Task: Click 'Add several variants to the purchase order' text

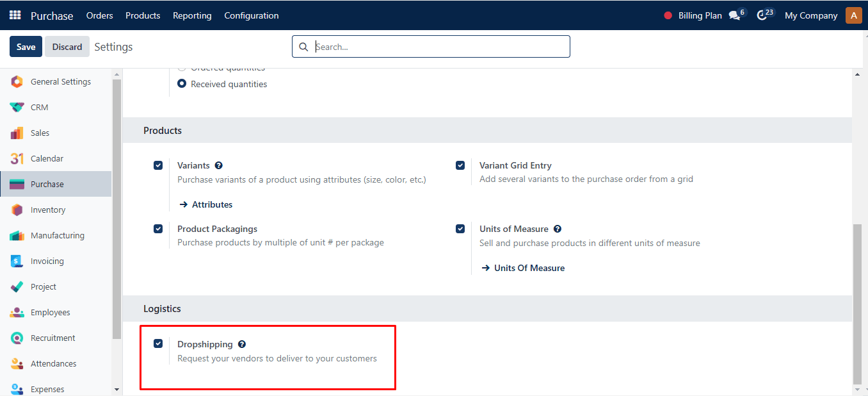Action: 586,179
